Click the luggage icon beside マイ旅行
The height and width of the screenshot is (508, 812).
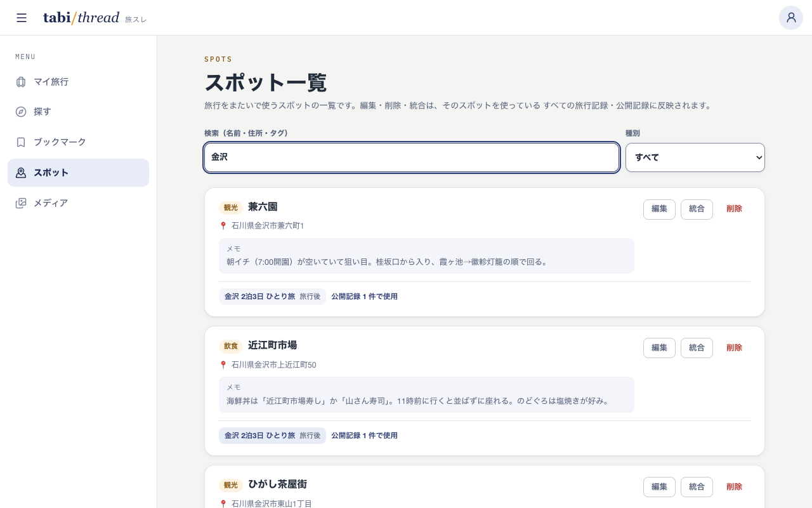point(21,82)
